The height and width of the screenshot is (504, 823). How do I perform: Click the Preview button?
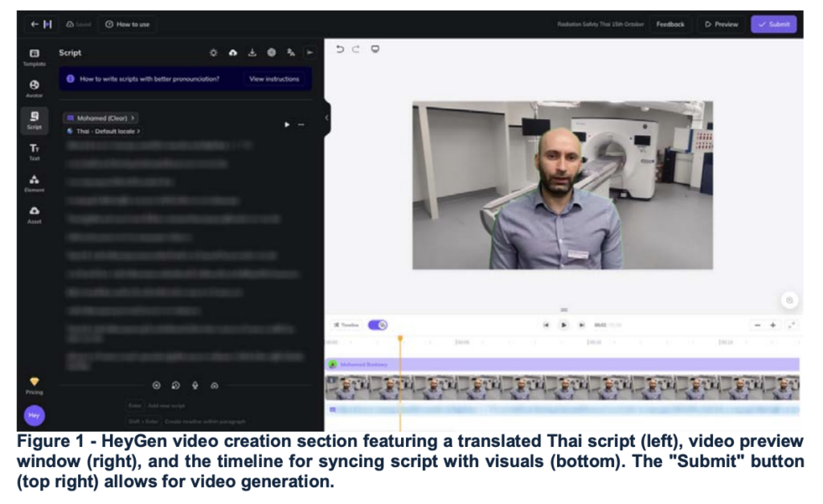tap(721, 24)
